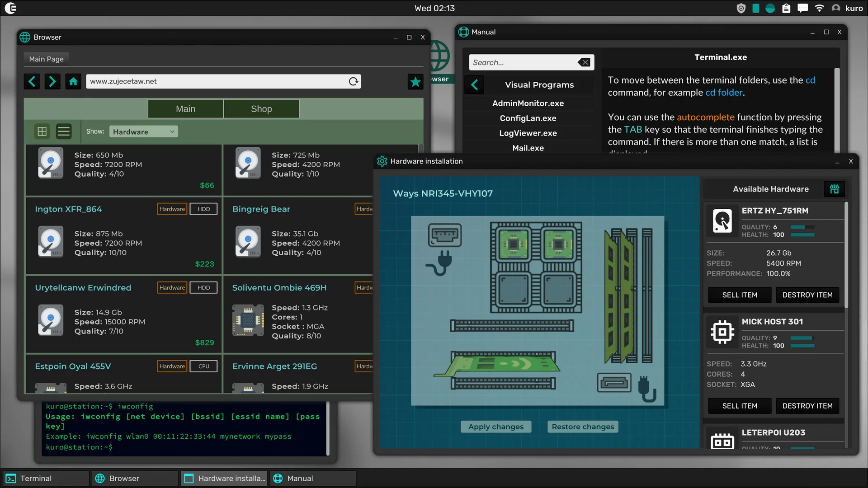This screenshot has width=868, height=488.
Task: Click the Wi-Fi icon in the system tray
Action: pos(819,8)
